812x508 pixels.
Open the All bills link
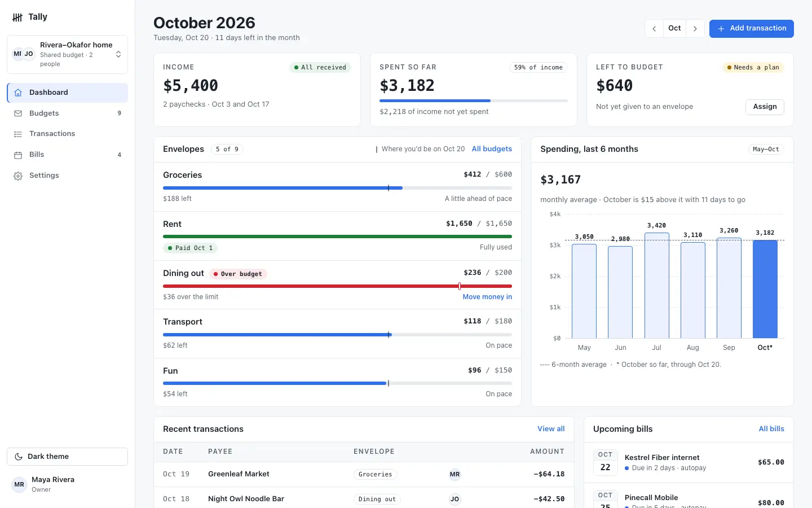point(771,429)
